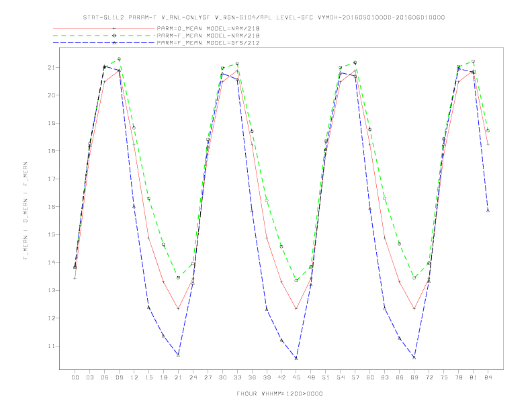
Task: Click blue GFS triangle data point at hour 69
Action: click(414, 357)
